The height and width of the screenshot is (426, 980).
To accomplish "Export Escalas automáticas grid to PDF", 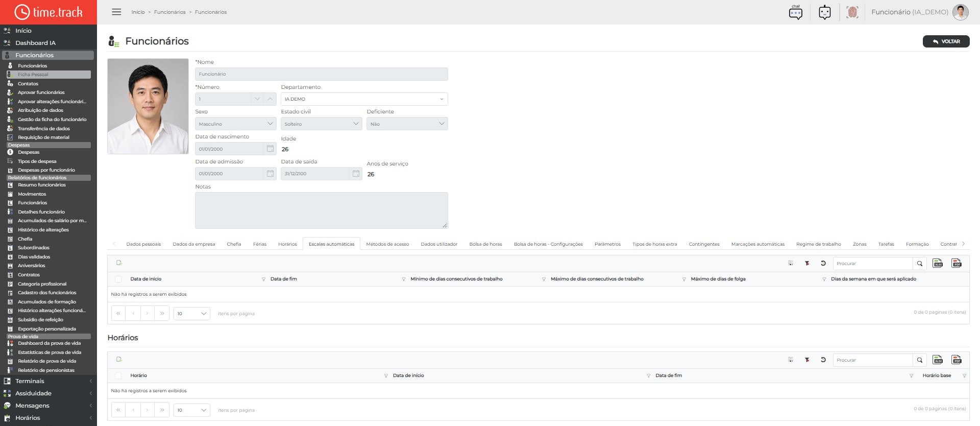I will [x=957, y=263].
